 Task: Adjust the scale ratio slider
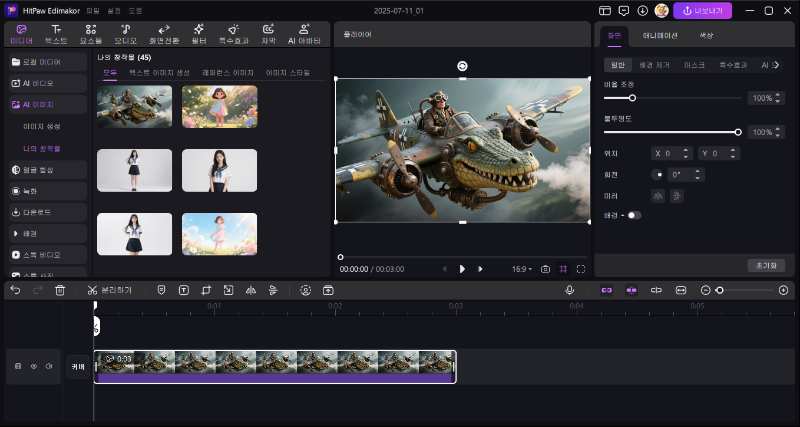(x=672, y=98)
